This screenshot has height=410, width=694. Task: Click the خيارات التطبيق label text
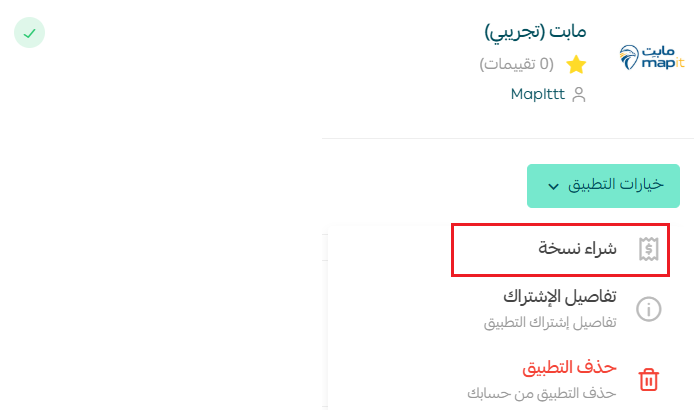tap(616, 185)
